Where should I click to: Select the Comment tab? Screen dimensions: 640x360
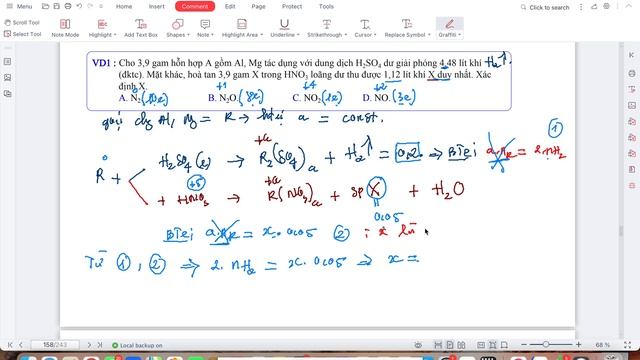pos(195,7)
